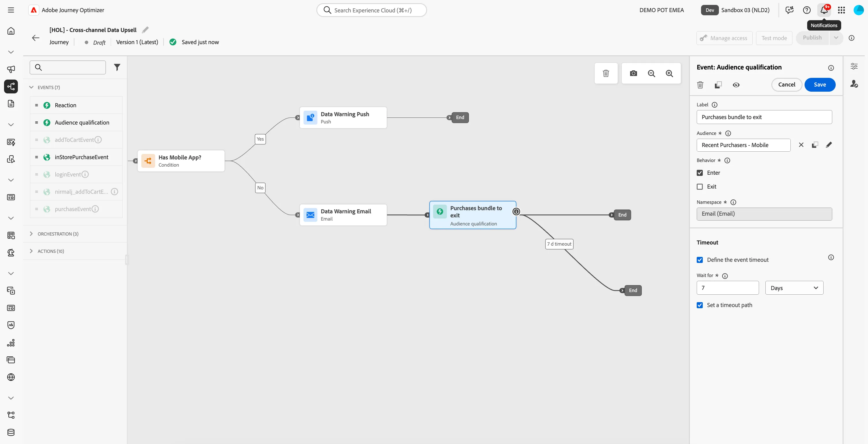The width and height of the screenshot is (868, 444).
Task: Zoom out of the journey canvas
Action: (x=651, y=73)
